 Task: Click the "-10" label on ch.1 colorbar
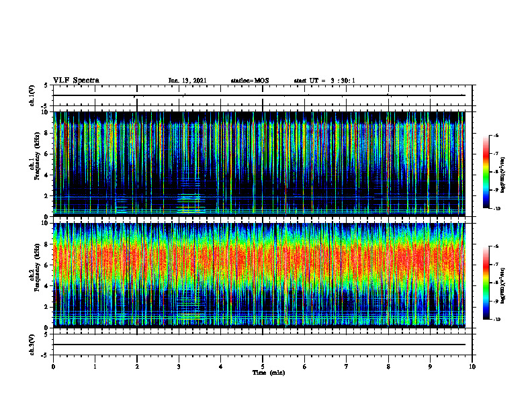coord(496,208)
